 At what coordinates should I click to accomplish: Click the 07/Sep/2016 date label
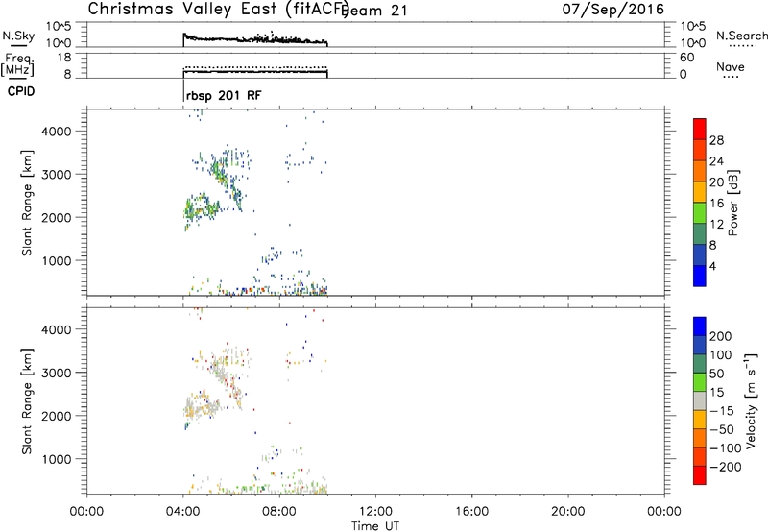612,10
